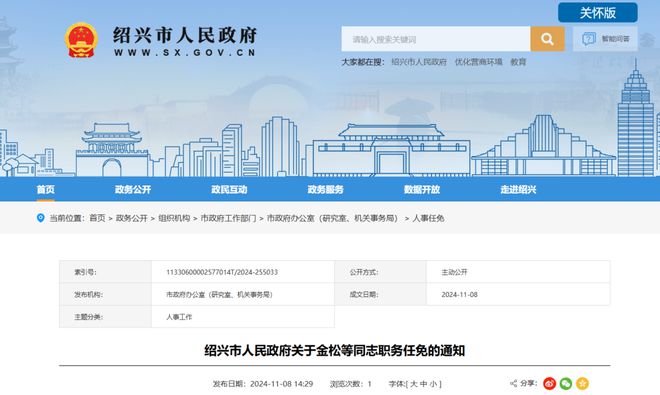Click the 浏览次数 view count

(x=351, y=384)
